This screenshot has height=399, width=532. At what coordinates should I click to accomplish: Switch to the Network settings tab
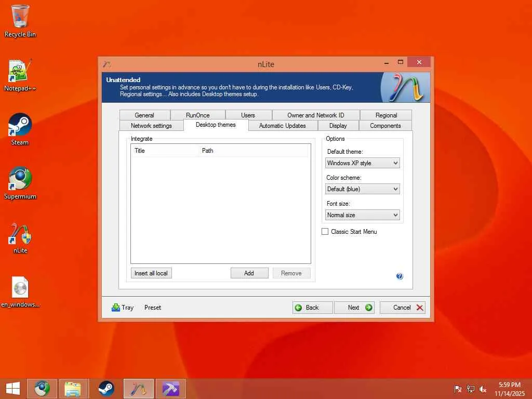click(151, 126)
